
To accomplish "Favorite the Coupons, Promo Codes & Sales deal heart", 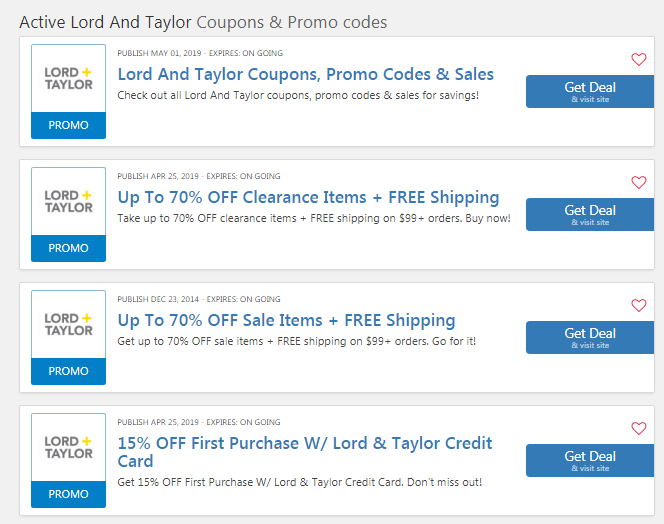I will click(639, 59).
